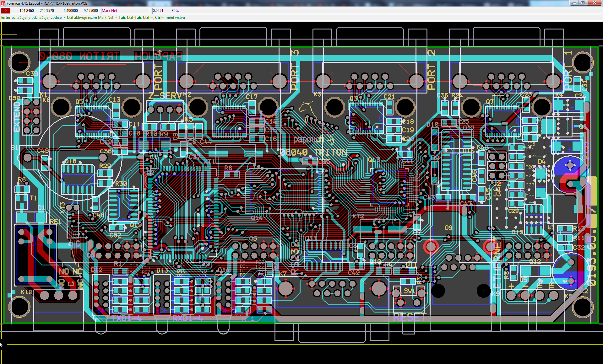
Task: Click the R29 resistor label
Action: coord(105,166)
